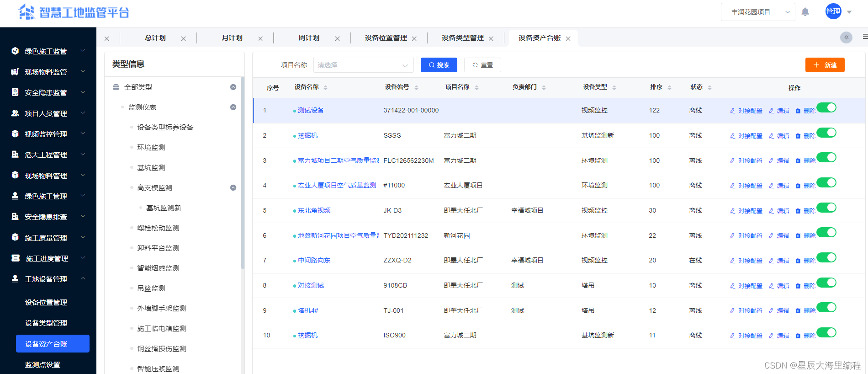Close the 月计划 tab
The width and height of the screenshot is (868, 374).
(260, 38)
